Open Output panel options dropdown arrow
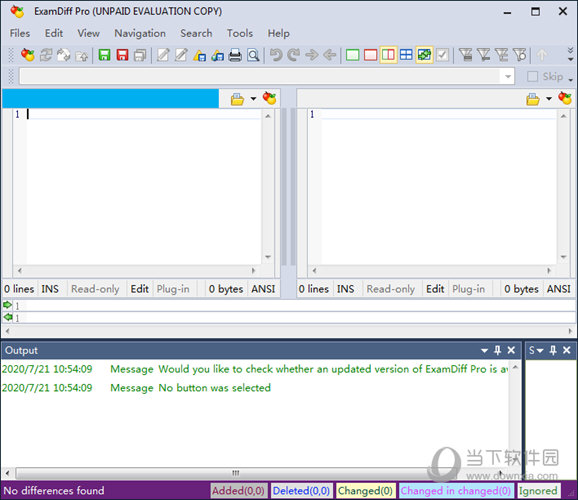This screenshot has height=500, width=578. [x=484, y=350]
